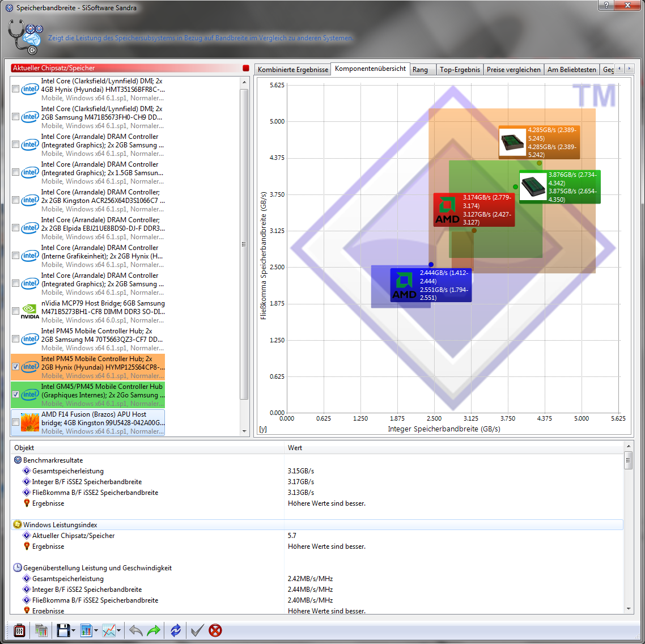645x644 pixels.
Task: Open the dropdown arrow next to the bar chart icon
Action: tap(96, 630)
